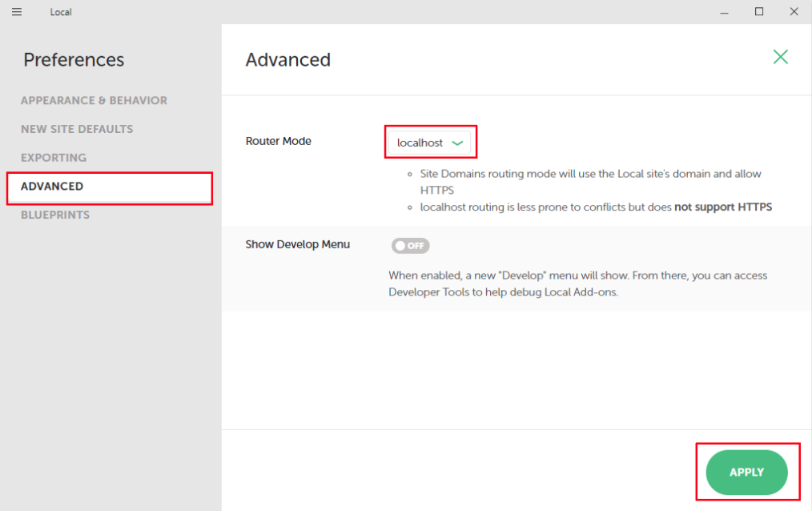Maximize the Local window
812x511 pixels.
point(759,11)
